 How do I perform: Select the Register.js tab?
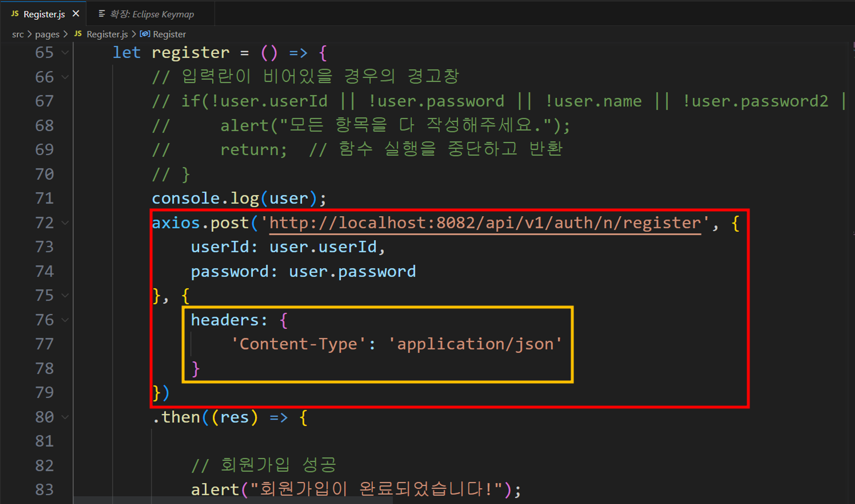click(44, 14)
